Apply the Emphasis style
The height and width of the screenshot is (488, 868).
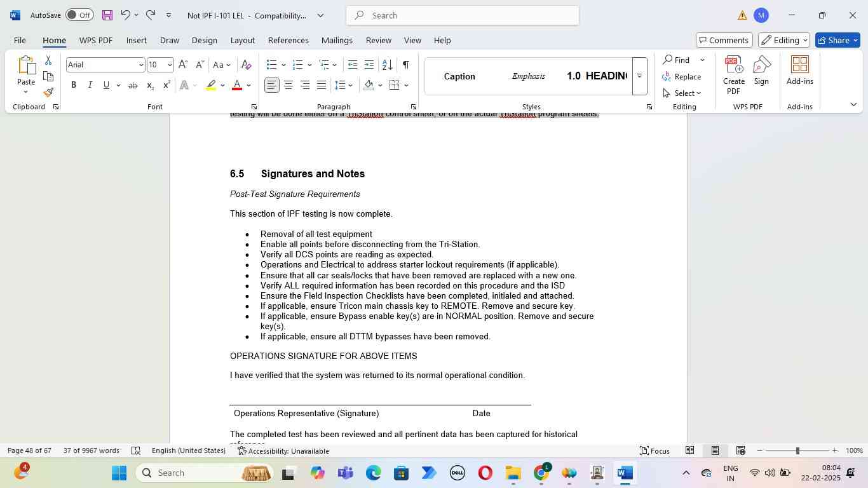tap(529, 76)
